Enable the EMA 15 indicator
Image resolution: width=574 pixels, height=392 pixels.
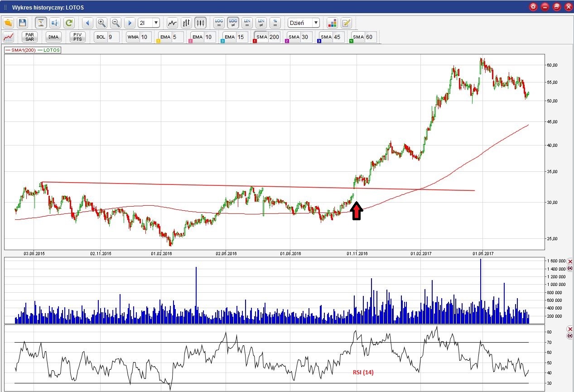pyautogui.click(x=234, y=37)
